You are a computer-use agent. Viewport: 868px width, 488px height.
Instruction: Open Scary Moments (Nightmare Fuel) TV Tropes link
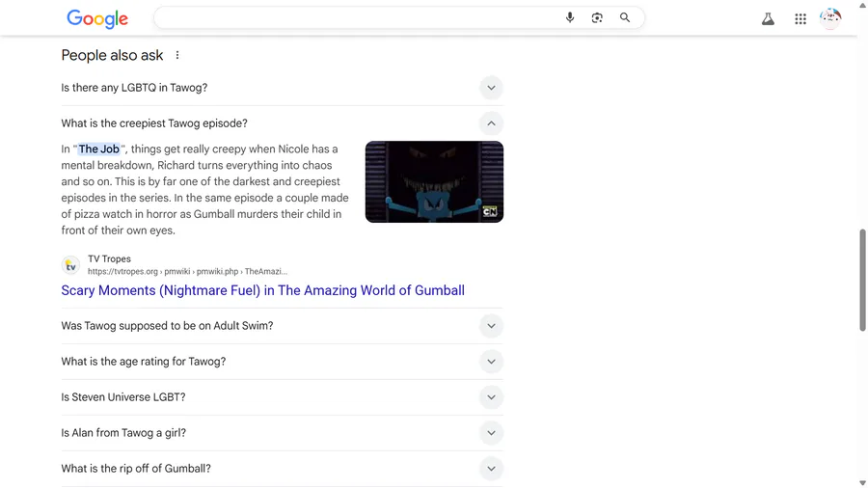tap(263, 290)
